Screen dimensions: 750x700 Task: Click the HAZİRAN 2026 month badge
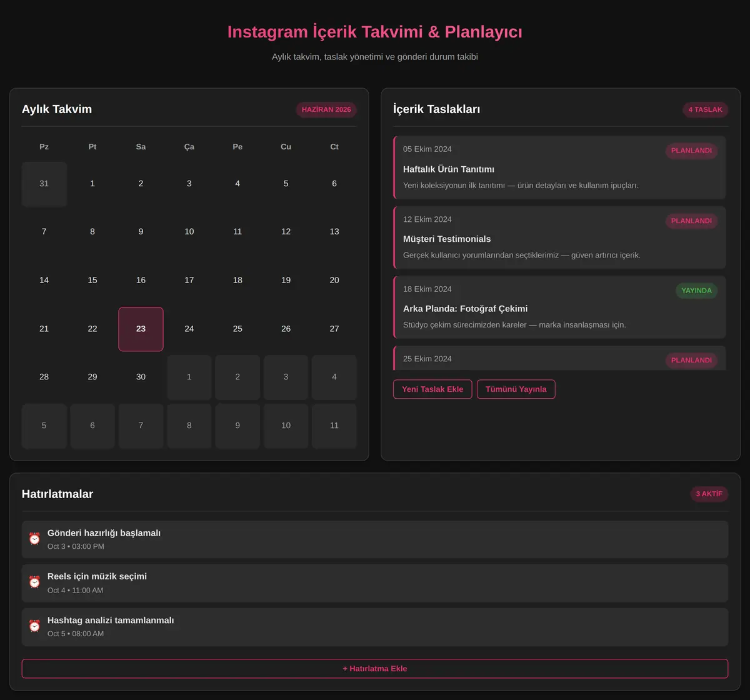click(x=326, y=109)
